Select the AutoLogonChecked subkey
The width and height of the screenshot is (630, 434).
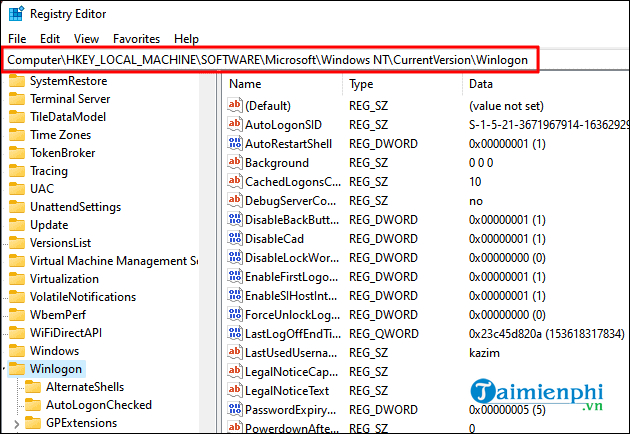click(x=99, y=405)
